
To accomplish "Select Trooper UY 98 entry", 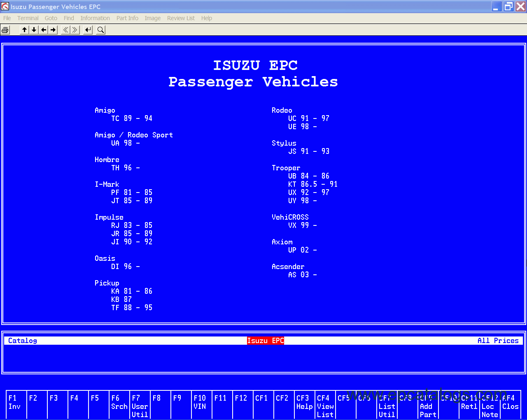I will click(x=303, y=201).
